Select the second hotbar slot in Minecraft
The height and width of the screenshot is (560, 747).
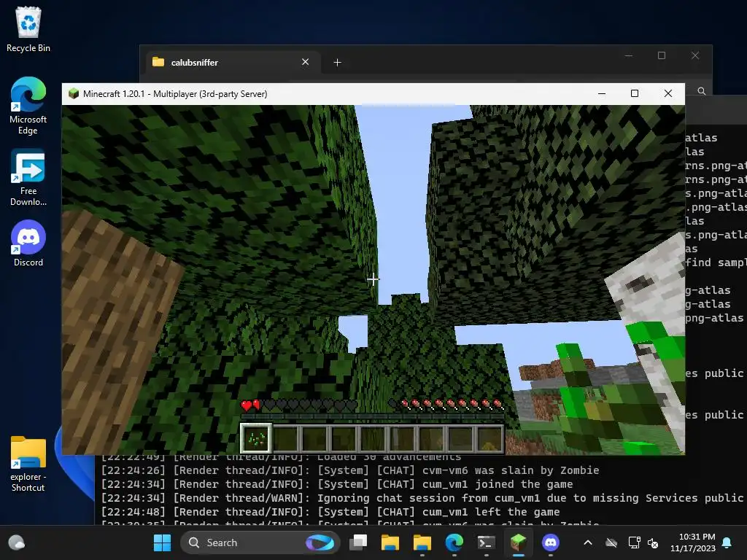point(286,438)
